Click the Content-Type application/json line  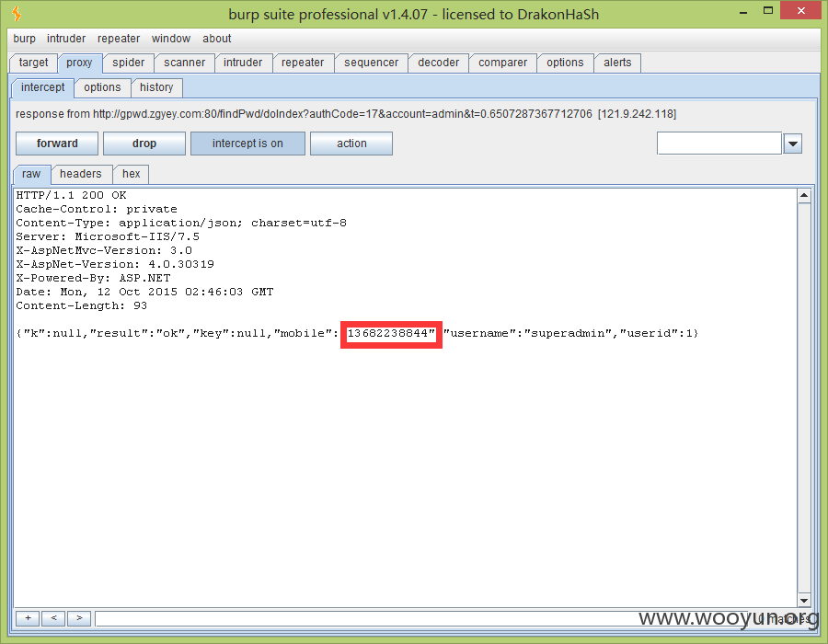181,223
